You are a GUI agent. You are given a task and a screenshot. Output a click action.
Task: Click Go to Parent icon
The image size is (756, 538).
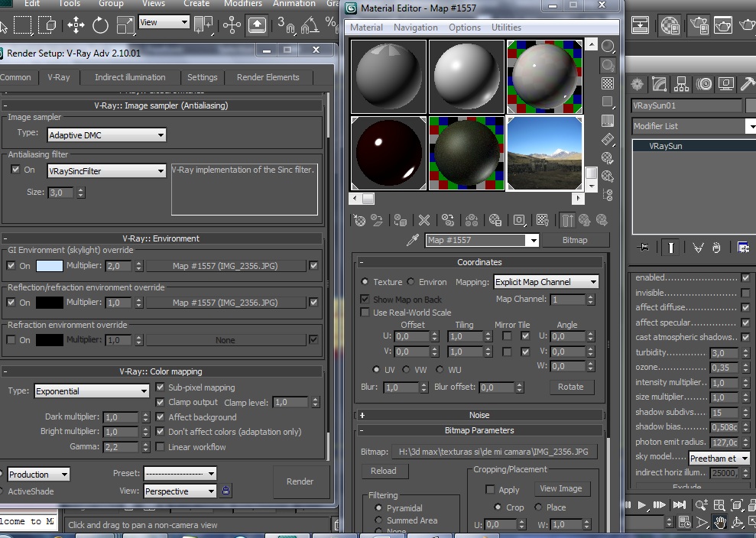(584, 220)
